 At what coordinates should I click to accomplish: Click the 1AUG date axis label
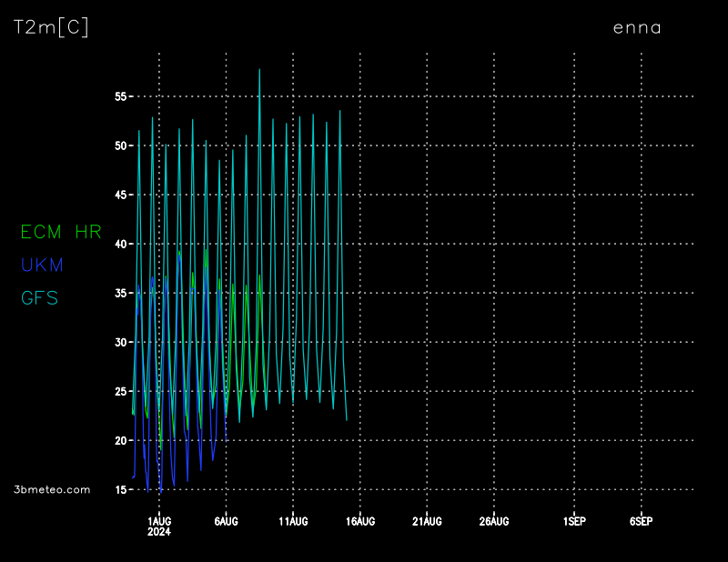tap(159, 521)
